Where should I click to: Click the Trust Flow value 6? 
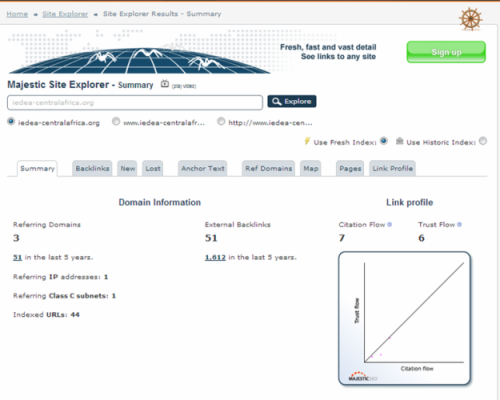point(421,238)
